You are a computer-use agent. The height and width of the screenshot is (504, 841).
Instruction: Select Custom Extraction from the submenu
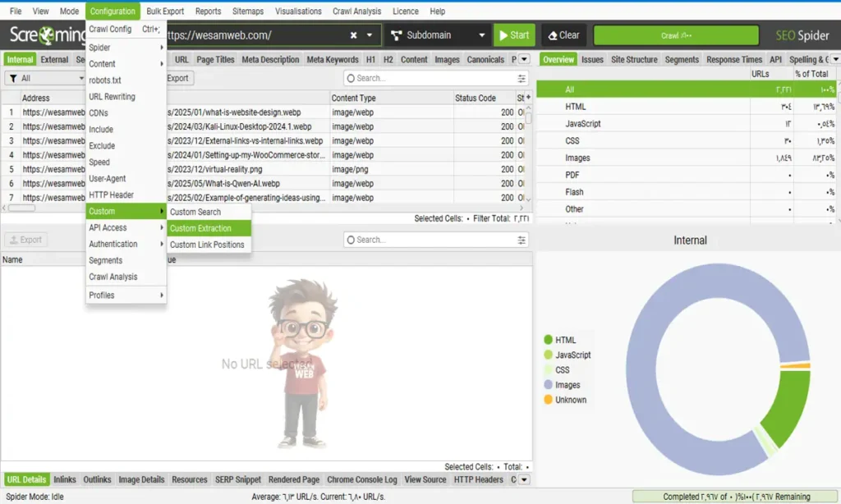click(x=200, y=228)
